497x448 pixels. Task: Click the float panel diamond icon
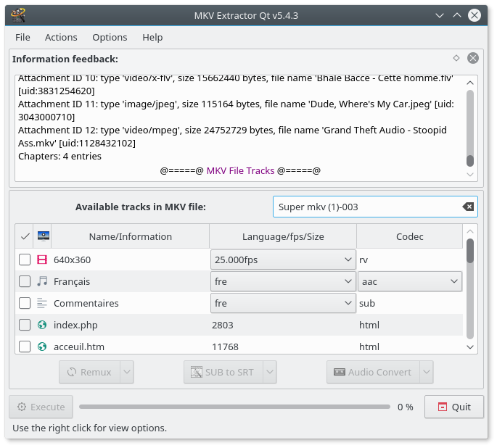456,58
